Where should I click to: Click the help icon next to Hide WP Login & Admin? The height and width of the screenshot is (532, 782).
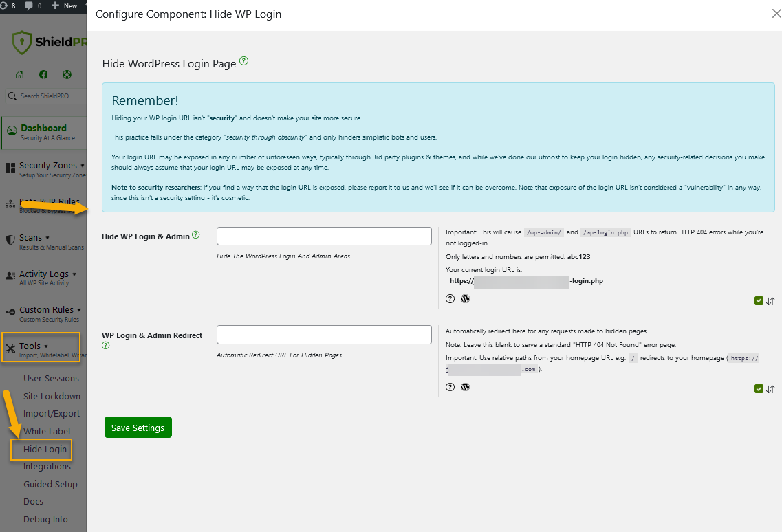tap(196, 235)
